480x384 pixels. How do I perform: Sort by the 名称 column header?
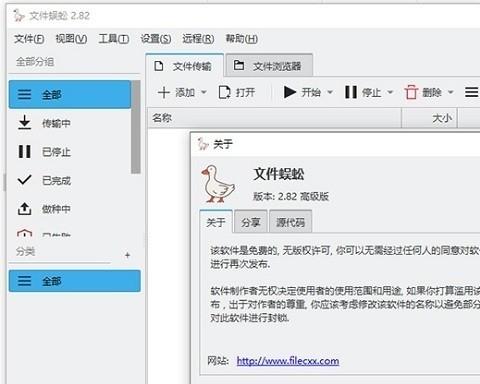pos(275,118)
